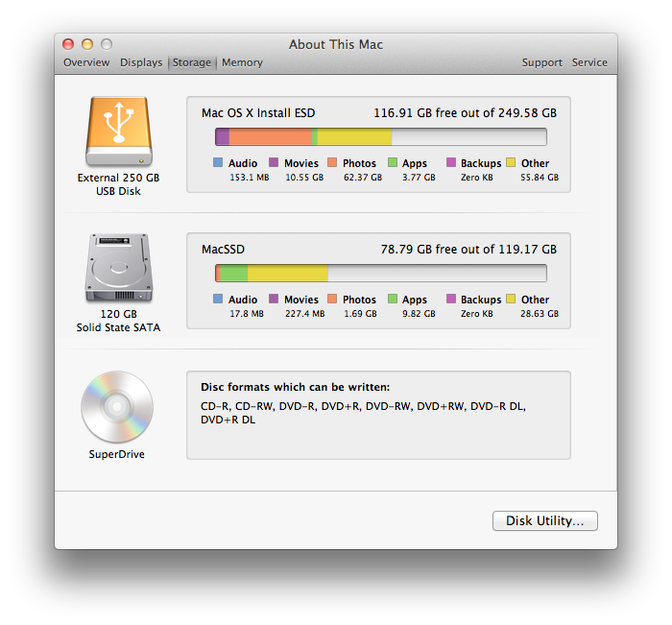672x625 pixels.
Task: Click the MacSSD storage usage bar
Action: (x=380, y=274)
